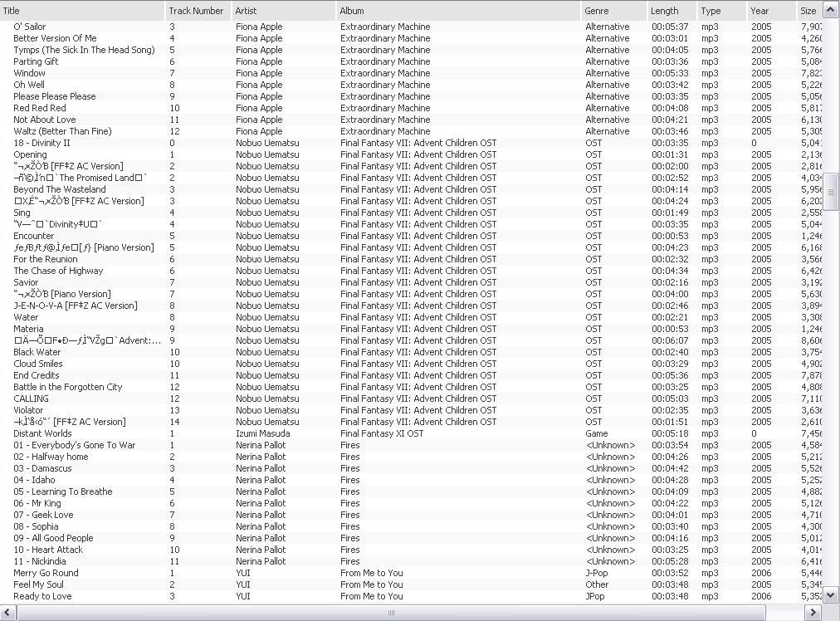Select the track "Please Please Please"
The width and height of the screenshot is (840, 621).
point(55,96)
